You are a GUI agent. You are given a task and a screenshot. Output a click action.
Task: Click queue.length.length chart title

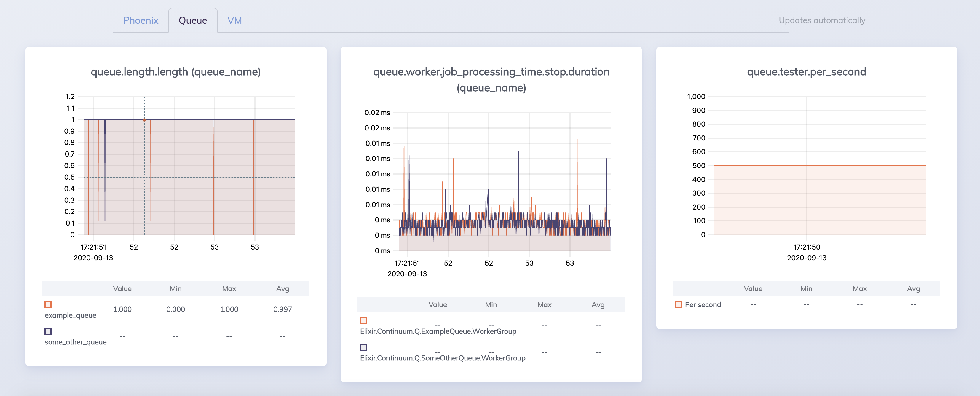click(176, 72)
